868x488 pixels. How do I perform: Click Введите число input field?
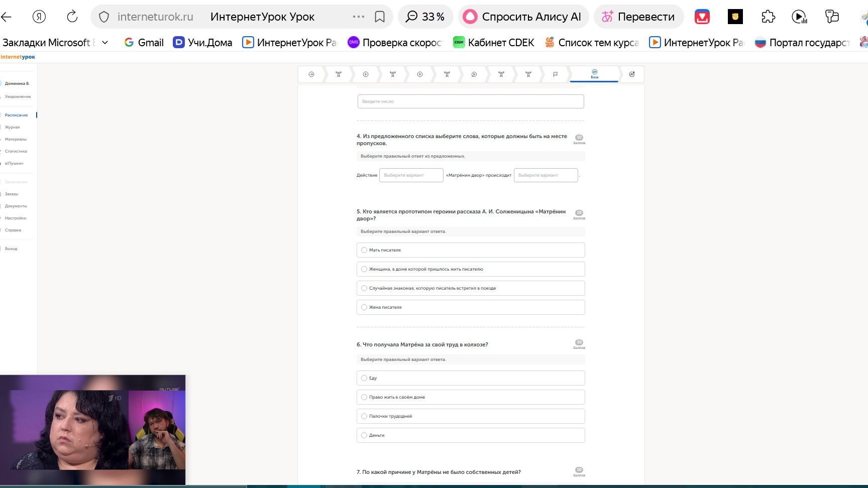click(x=471, y=101)
